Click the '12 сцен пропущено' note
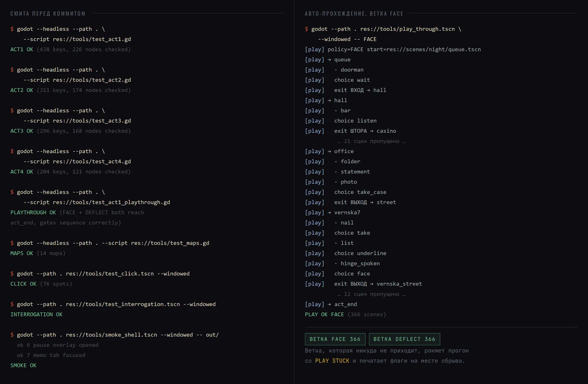 point(372,294)
